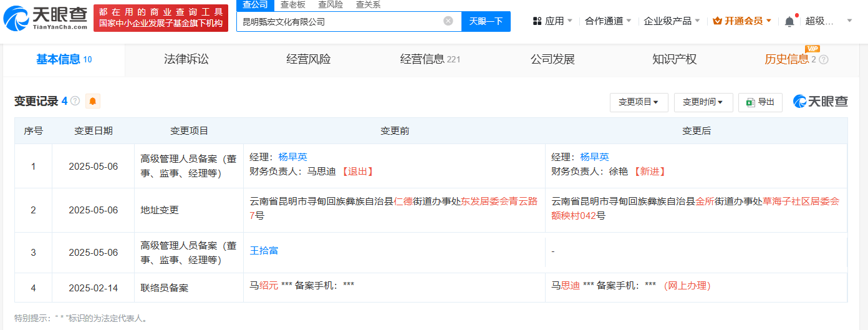Click the 变更项目 column header
This screenshot has height=330, width=868.
(190, 131)
